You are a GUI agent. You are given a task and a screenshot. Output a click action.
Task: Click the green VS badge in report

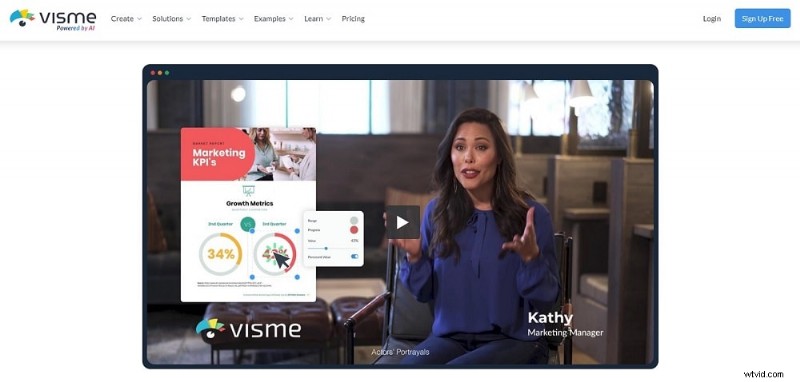pyautogui.click(x=248, y=224)
